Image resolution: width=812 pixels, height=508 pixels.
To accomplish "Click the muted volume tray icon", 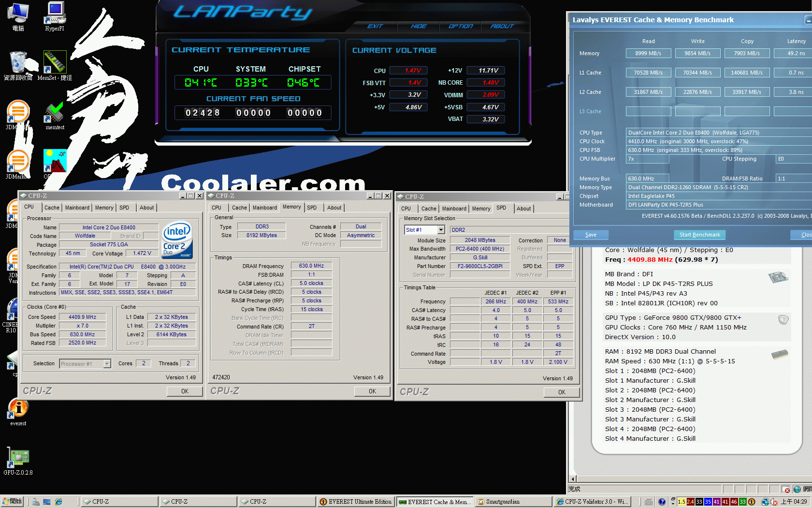I will (x=774, y=502).
